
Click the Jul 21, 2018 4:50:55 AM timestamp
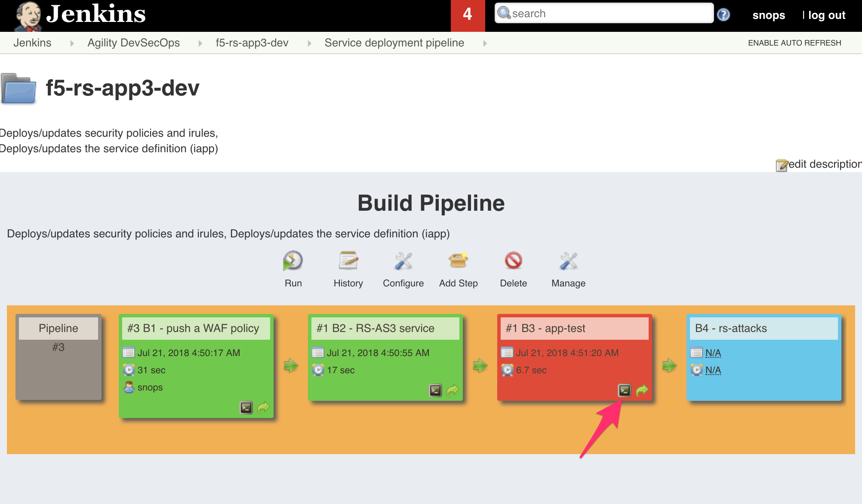point(378,353)
